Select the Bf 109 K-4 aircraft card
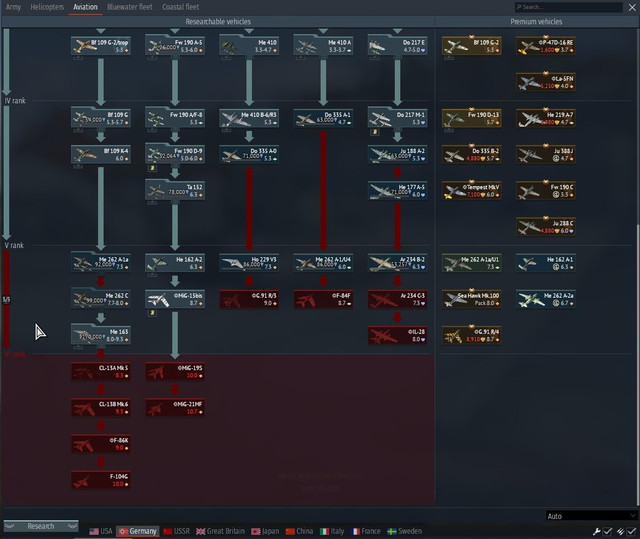The height and width of the screenshot is (539, 640). pos(101,155)
